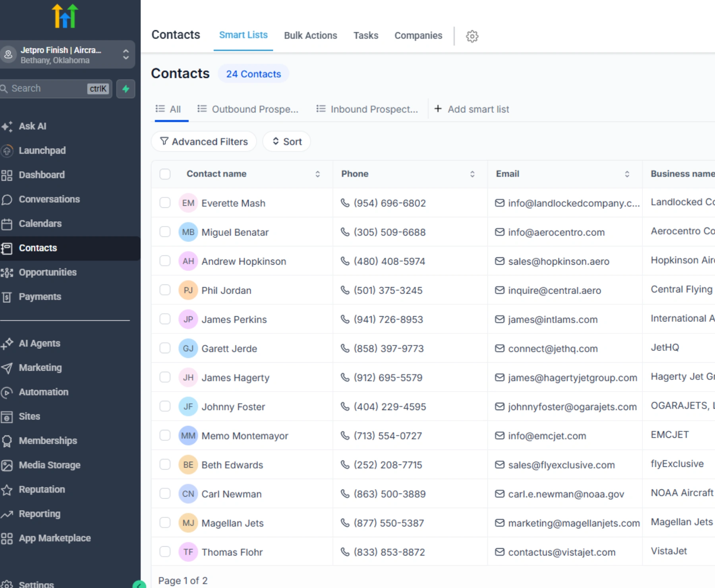The image size is (715, 588).
Task: Click the envelope icon for Garett Jerde
Action: [500, 348]
